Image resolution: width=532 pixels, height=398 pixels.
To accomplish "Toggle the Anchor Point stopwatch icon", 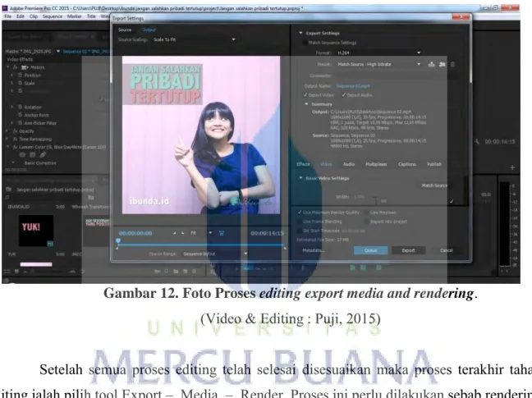I will click(x=20, y=115).
